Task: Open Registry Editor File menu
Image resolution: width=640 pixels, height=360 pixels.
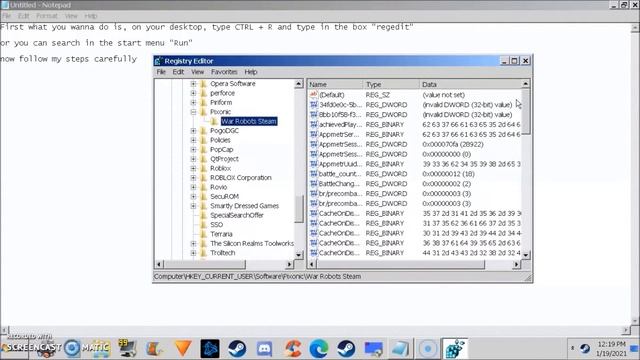Action: (161, 72)
